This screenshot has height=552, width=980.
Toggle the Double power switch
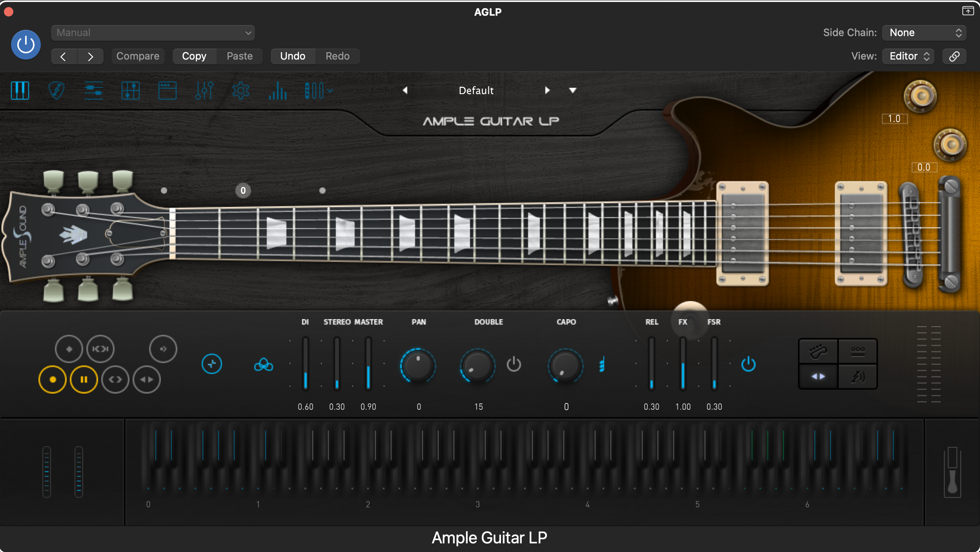click(x=514, y=364)
